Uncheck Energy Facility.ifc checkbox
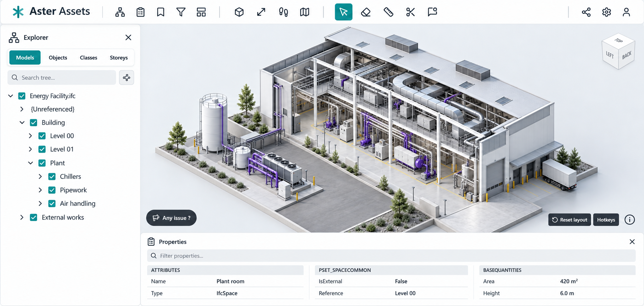The width and height of the screenshot is (644, 306). point(22,96)
